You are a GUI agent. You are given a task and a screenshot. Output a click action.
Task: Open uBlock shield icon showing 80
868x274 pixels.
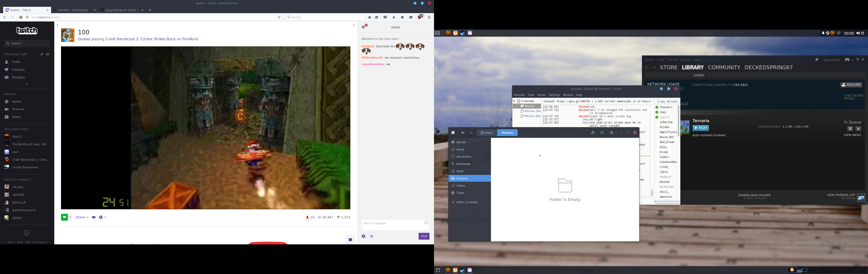(420, 17)
